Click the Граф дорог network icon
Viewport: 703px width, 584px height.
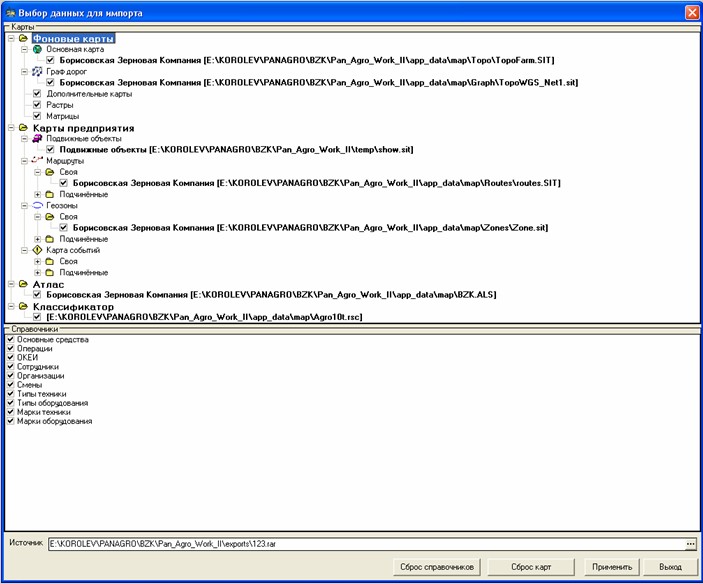(38, 72)
